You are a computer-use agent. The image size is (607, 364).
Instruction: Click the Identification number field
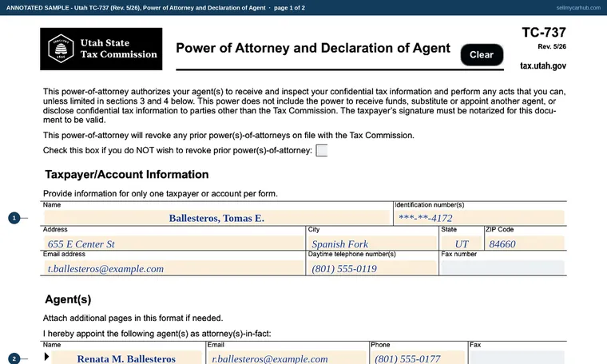479,218
